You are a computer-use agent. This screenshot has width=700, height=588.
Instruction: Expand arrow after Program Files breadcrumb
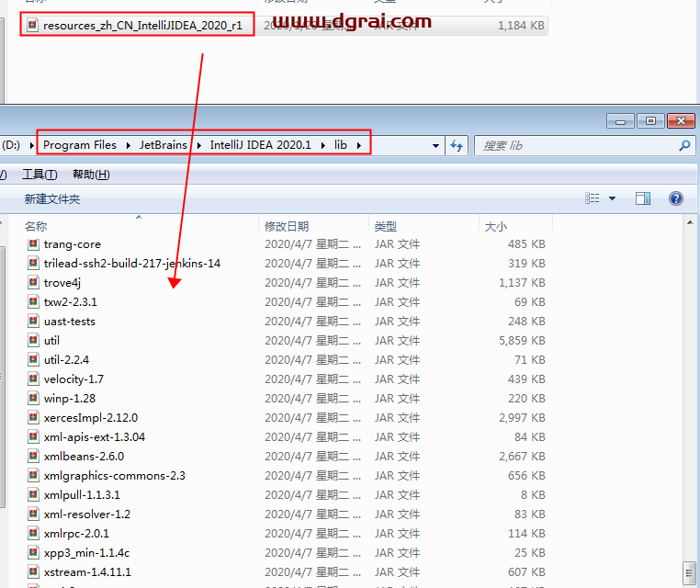[x=128, y=145]
